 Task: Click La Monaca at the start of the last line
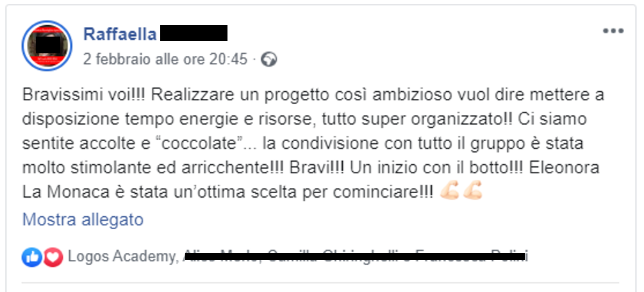(x=68, y=192)
